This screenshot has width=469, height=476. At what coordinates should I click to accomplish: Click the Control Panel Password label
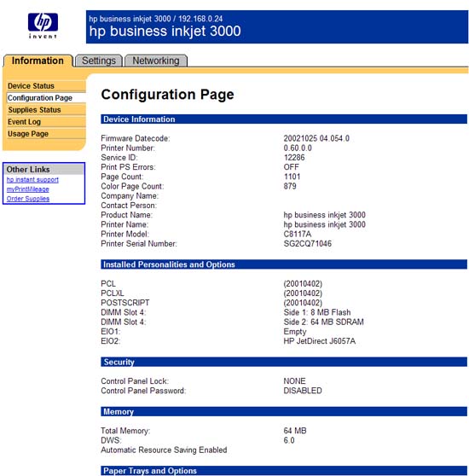[x=143, y=391]
